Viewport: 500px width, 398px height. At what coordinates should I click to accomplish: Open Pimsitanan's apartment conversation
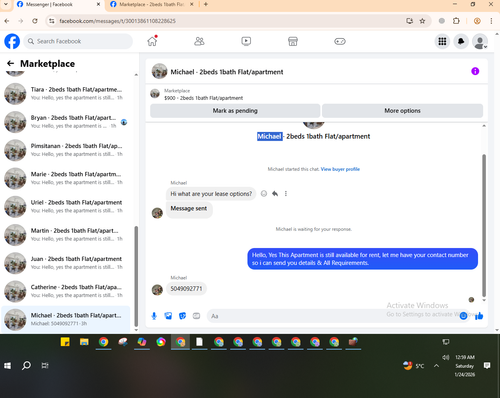pos(66,150)
